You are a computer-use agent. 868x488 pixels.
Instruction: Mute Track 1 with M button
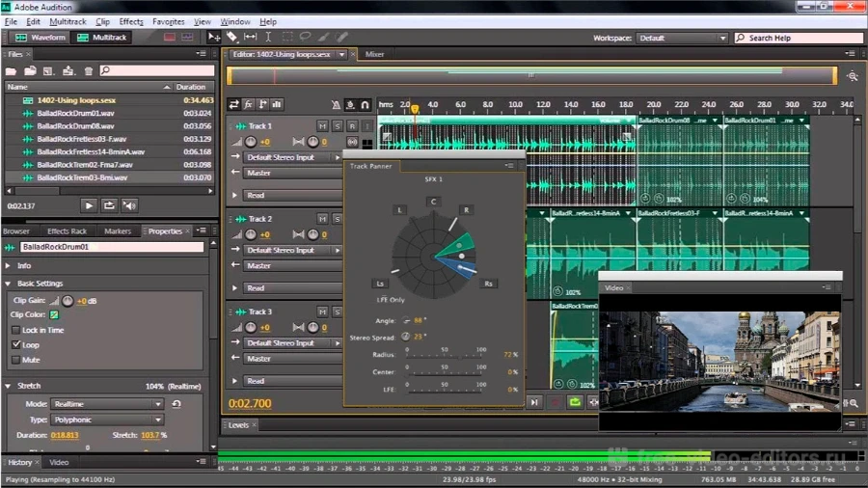[322, 126]
